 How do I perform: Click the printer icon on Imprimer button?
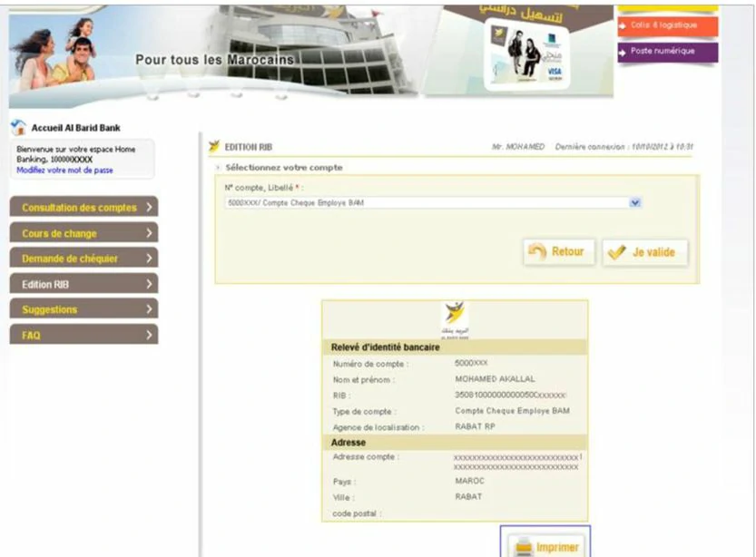523,547
